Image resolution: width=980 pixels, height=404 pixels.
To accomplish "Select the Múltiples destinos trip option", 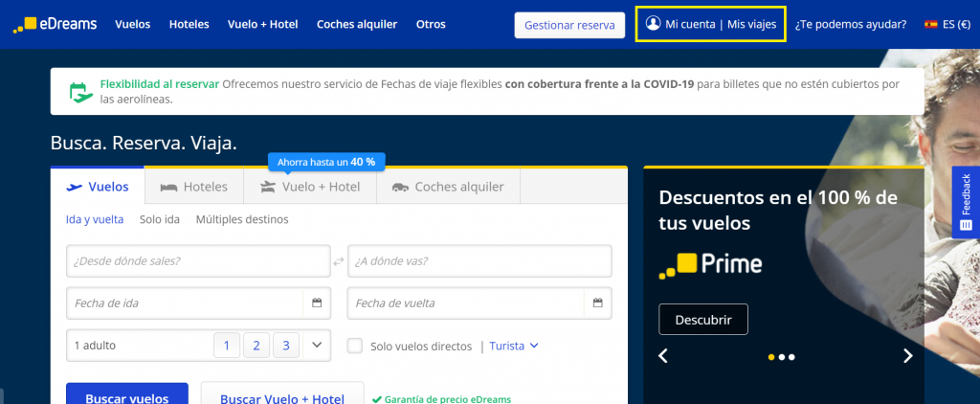I will coord(242,219).
